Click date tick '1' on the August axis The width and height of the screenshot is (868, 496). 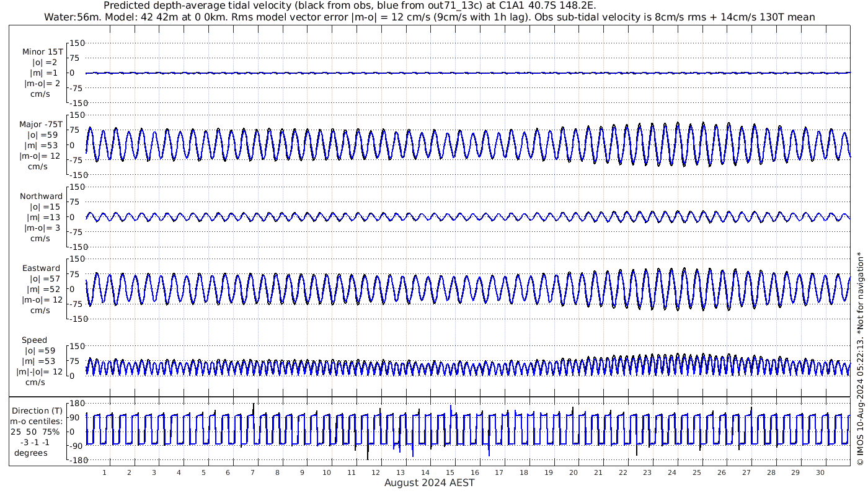(x=105, y=472)
